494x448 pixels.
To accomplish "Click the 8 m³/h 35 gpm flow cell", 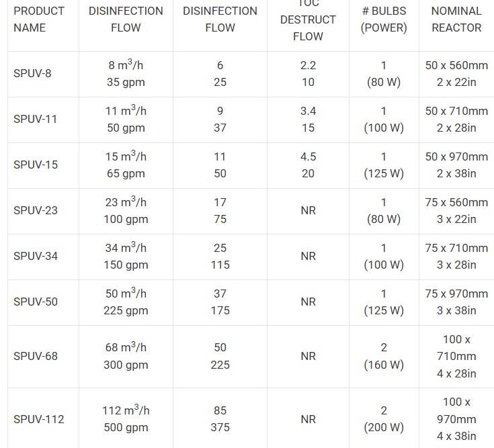I will point(126,74).
